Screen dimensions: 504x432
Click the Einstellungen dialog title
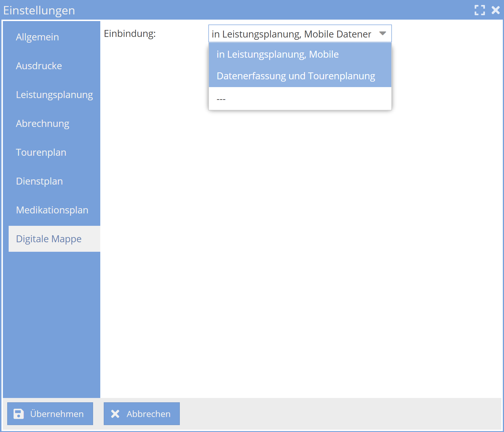[39, 10]
